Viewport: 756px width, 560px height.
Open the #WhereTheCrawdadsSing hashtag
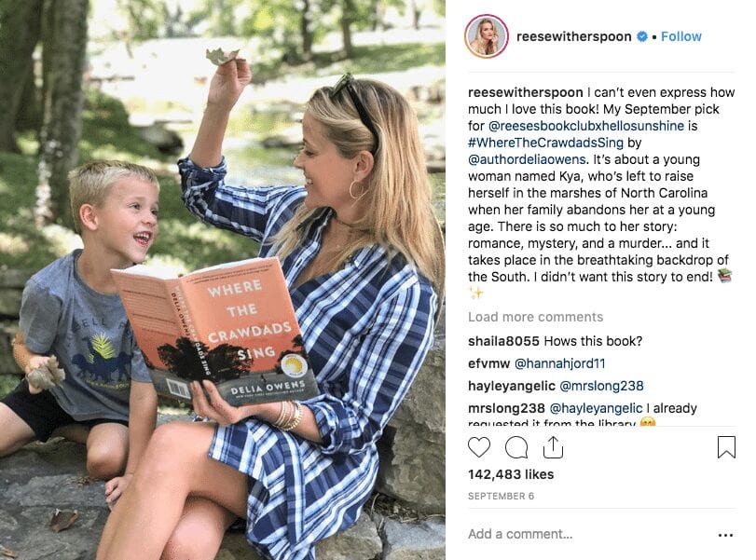point(545,143)
